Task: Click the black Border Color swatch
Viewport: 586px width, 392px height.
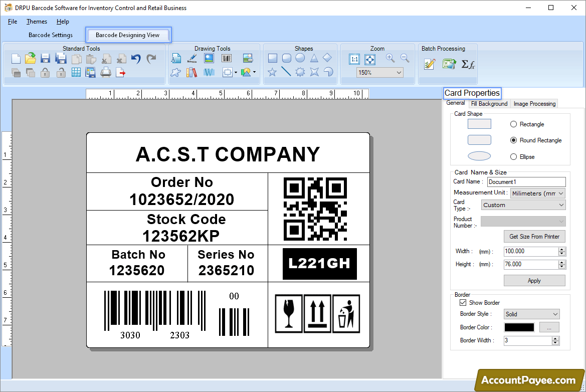Action: 519,327
